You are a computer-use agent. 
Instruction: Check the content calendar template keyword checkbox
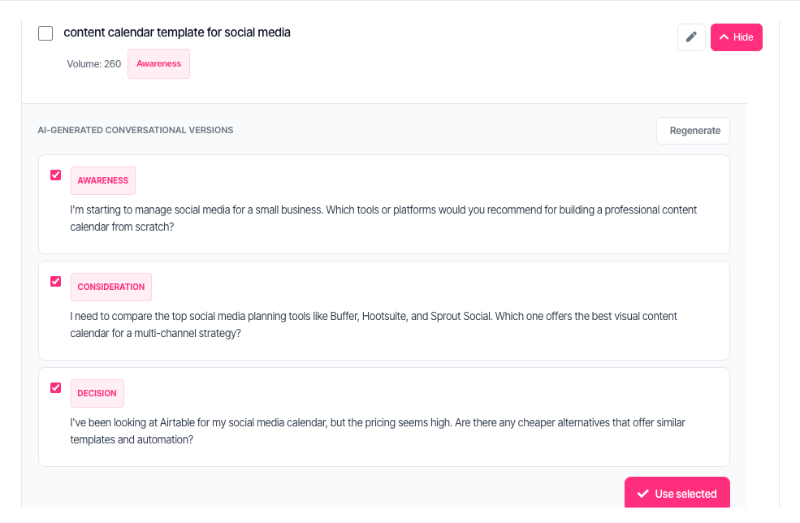point(45,33)
